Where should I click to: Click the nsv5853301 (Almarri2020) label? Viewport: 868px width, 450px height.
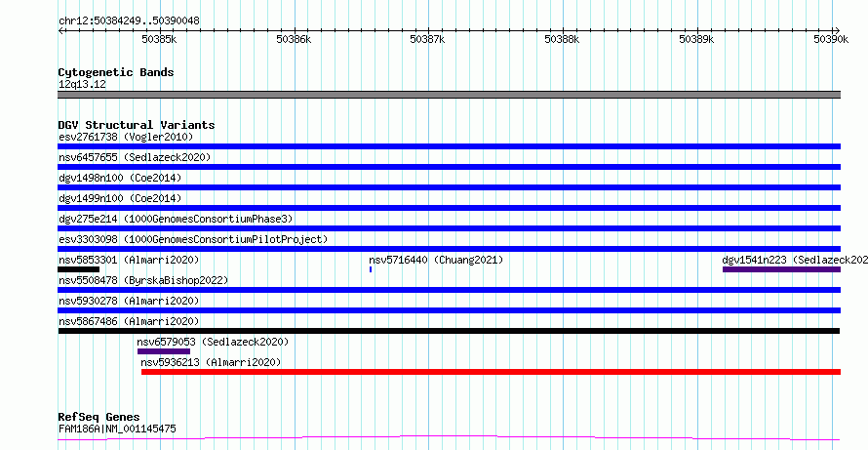pyautogui.click(x=129, y=260)
